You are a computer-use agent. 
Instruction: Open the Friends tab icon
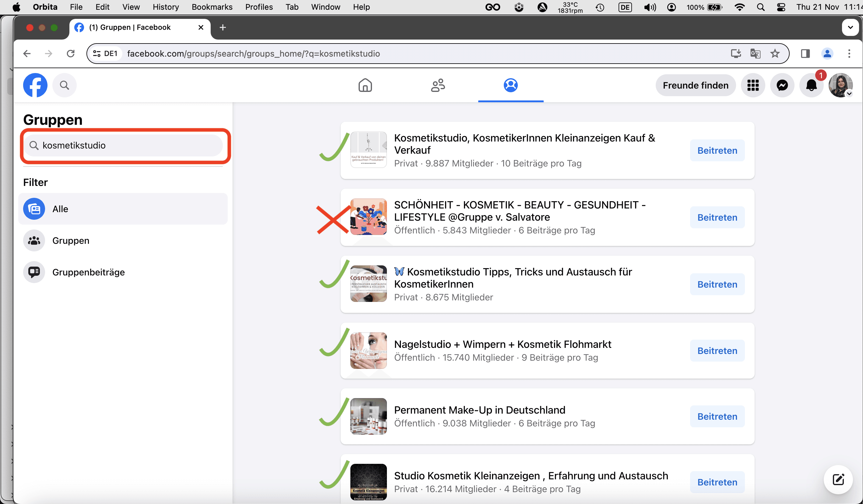pyautogui.click(x=438, y=85)
